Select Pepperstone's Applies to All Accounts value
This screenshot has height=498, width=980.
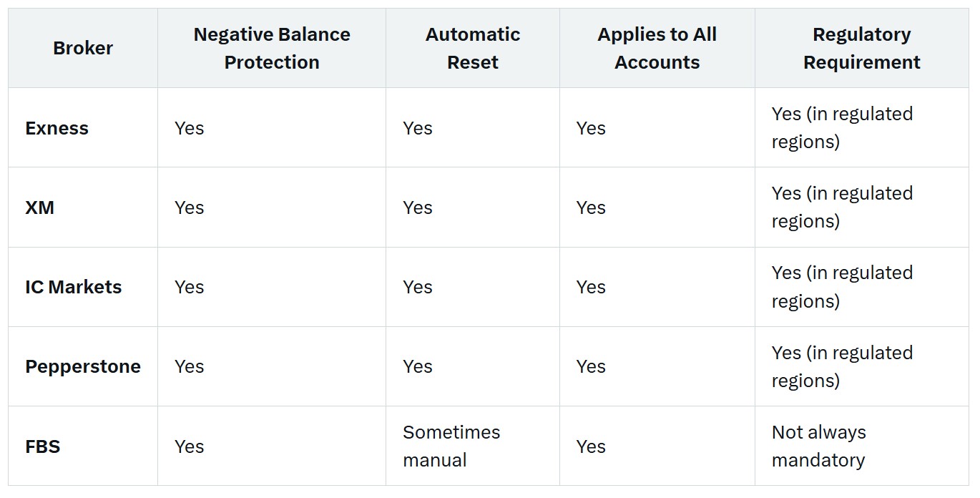591,366
